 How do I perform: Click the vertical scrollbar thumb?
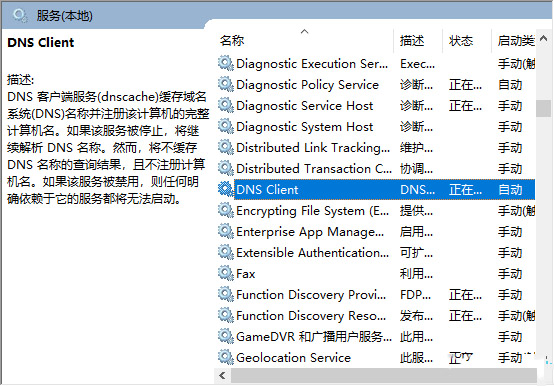coord(543,108)
